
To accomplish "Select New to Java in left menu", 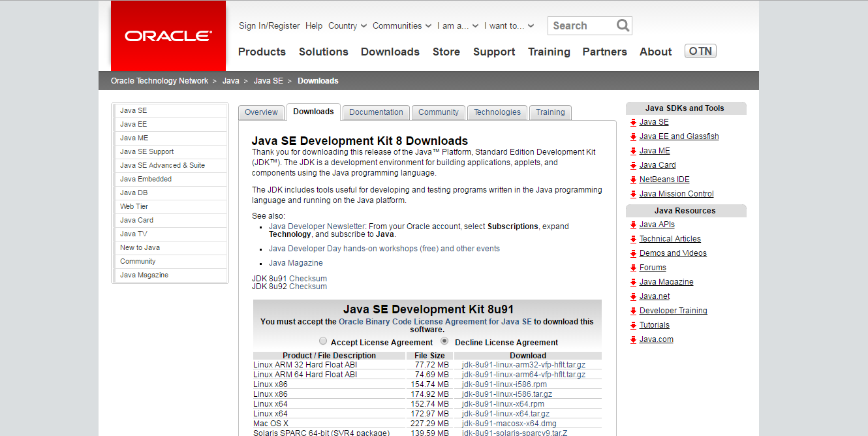I will pos(140,247).
